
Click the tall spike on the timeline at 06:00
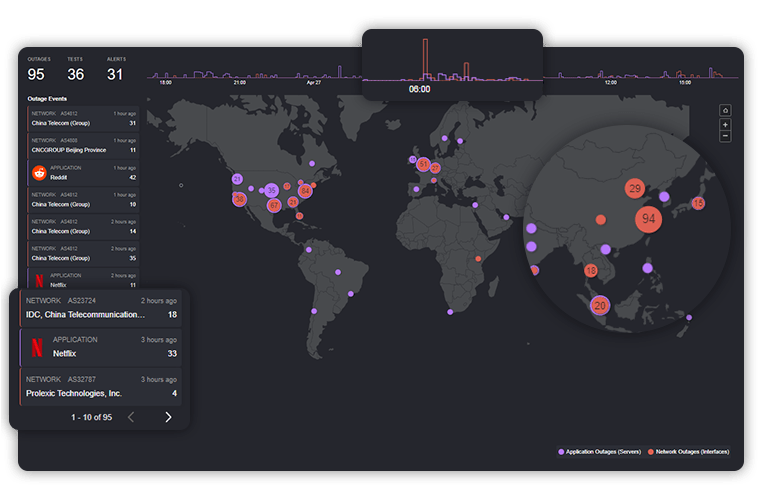425,58
